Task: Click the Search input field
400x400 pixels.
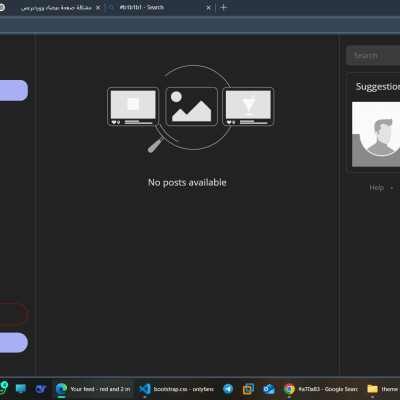Action: click(x=373, y=55)
